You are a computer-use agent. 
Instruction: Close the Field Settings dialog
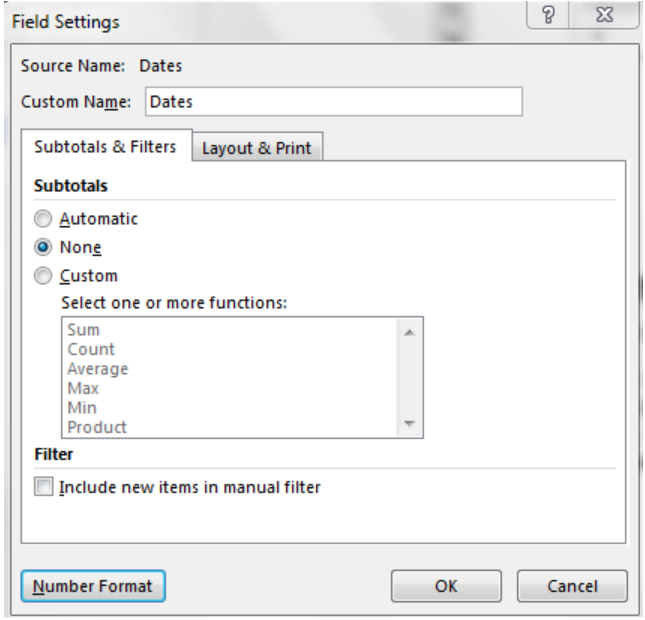[604, 15]
